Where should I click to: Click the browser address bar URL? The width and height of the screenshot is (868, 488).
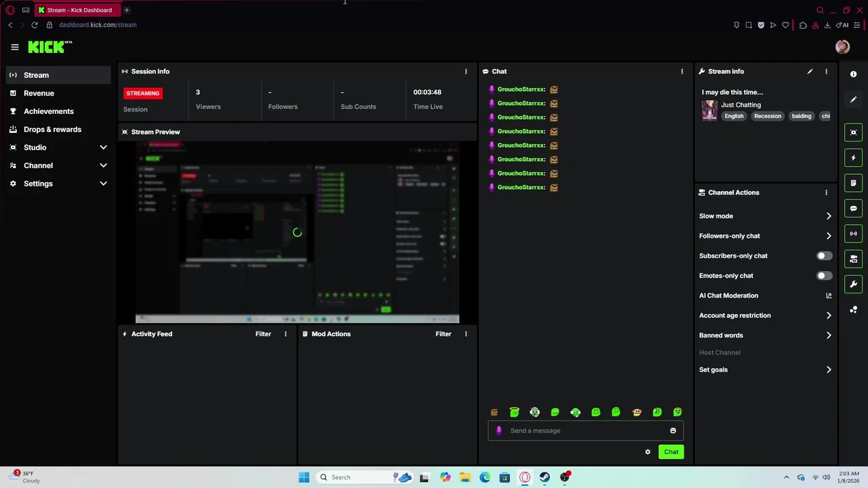(x=98, y=25)
